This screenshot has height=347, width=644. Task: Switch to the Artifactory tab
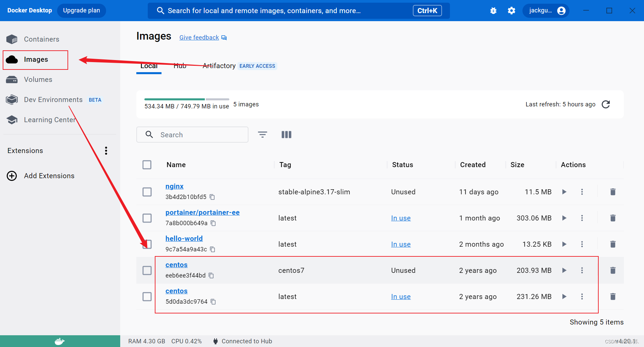click(219, 66)
